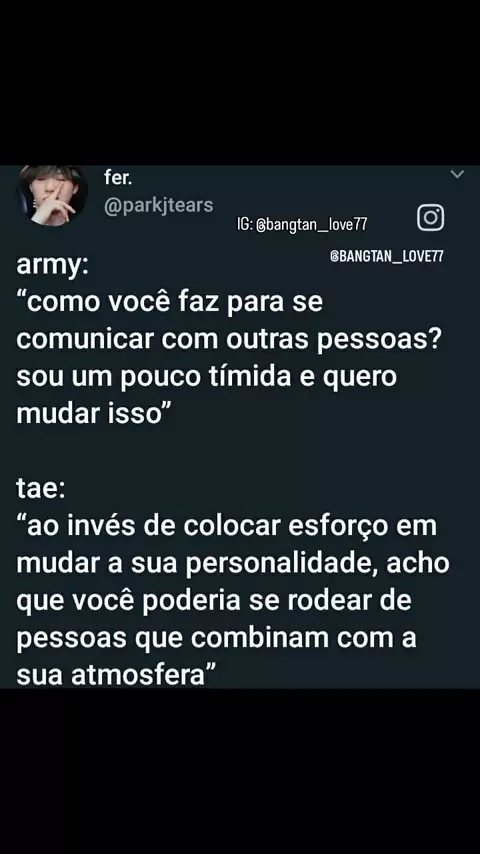
Task: Click the line "ao invés de colocar esforço em"
Action: click(227, 526)
